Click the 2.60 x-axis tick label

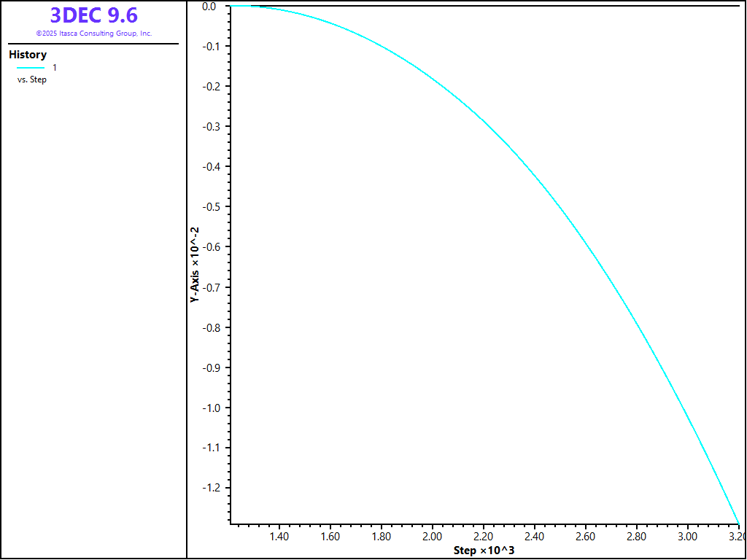pyautogui.click(x=586, y=537)
